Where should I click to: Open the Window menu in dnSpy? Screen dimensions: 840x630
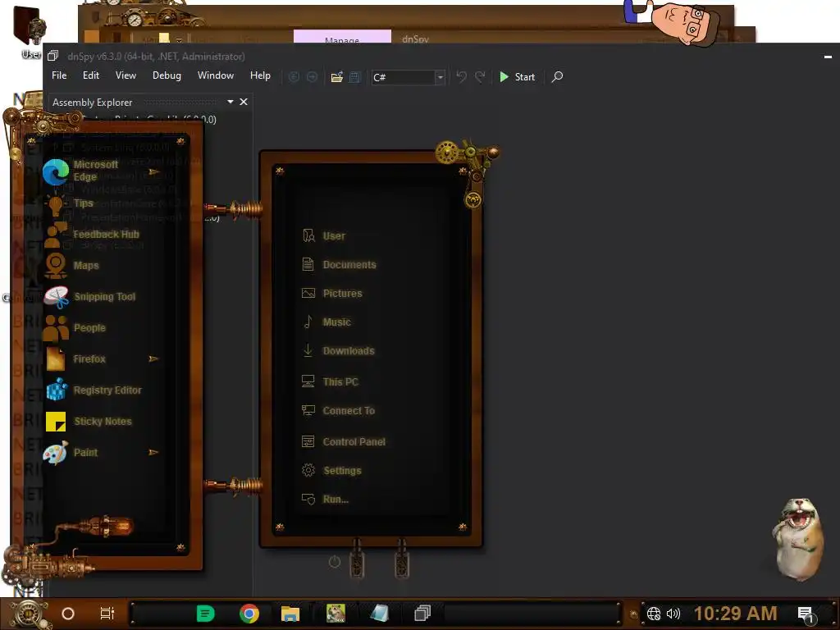pyautogui.click(x=216, y=75)
